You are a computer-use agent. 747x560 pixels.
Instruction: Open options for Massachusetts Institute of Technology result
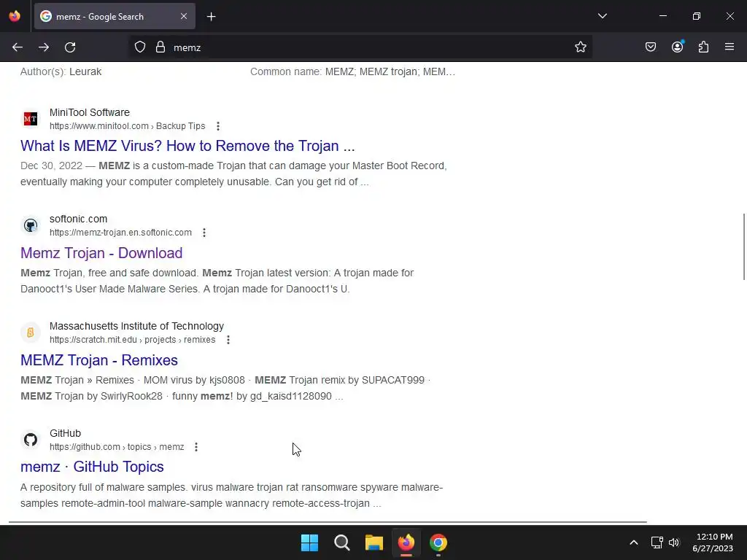(x=228, y=340)
